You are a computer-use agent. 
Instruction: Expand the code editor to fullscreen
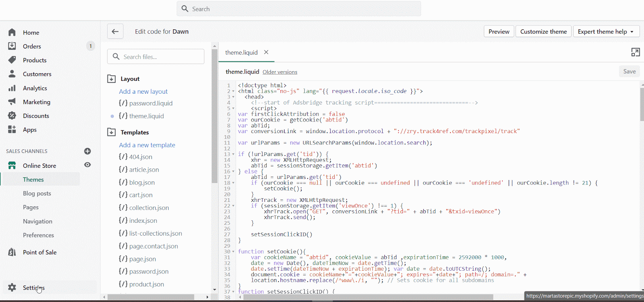tap(636, 52)
